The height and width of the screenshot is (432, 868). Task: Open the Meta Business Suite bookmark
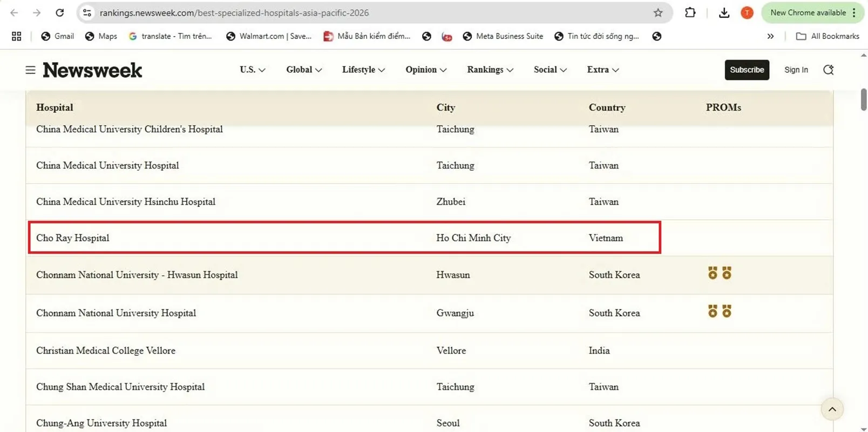[503, 36]
